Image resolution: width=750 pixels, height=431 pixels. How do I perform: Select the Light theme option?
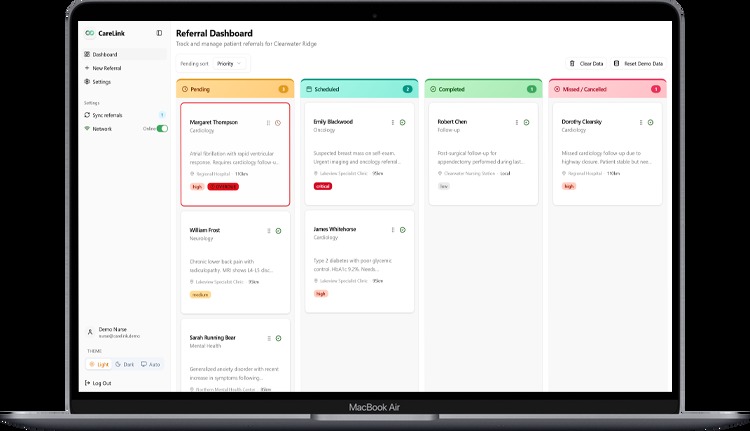(x=99, y=365)
